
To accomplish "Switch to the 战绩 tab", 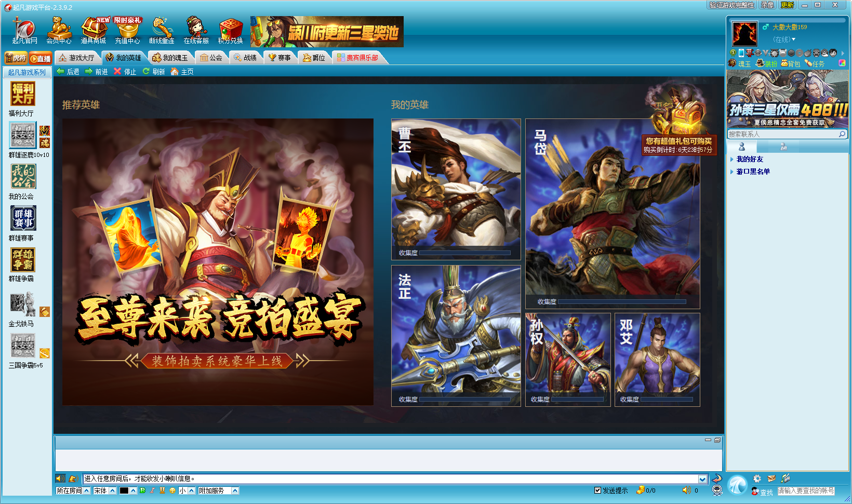I will coord(245,58).
